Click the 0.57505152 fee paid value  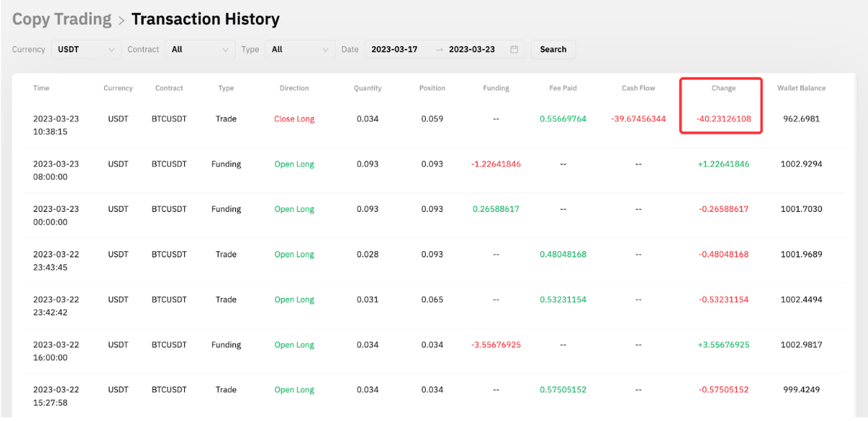[x=563, y=390]
